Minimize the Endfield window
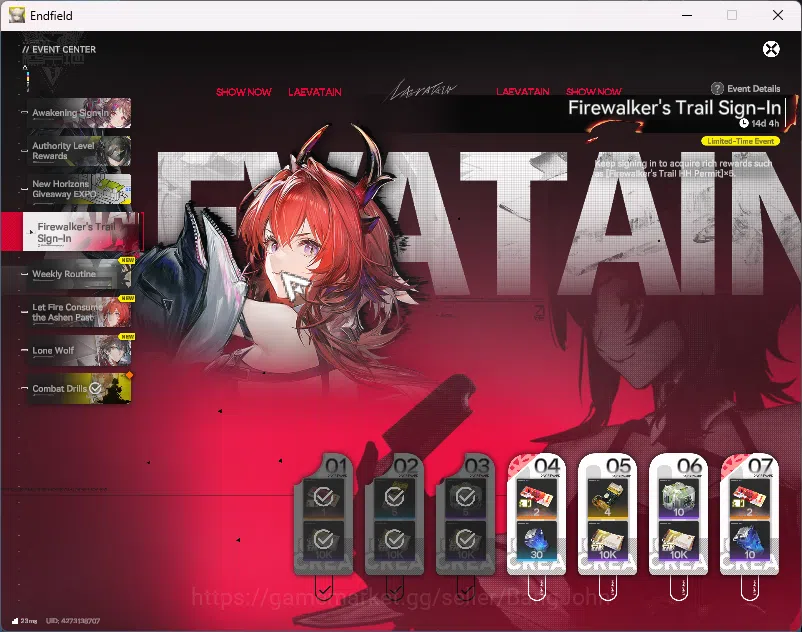The height and width of the screenshot is (632, 802). click(687, 15)
